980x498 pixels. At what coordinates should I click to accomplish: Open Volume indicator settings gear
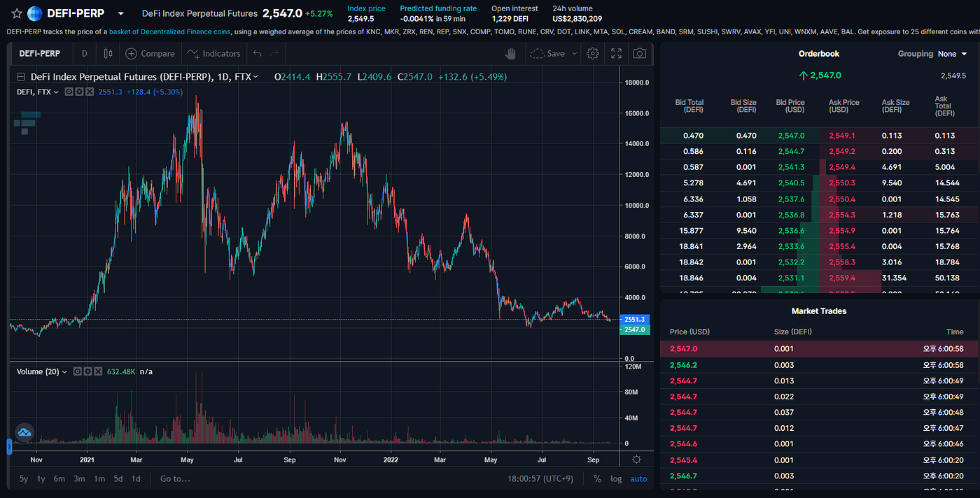[87, 371]
